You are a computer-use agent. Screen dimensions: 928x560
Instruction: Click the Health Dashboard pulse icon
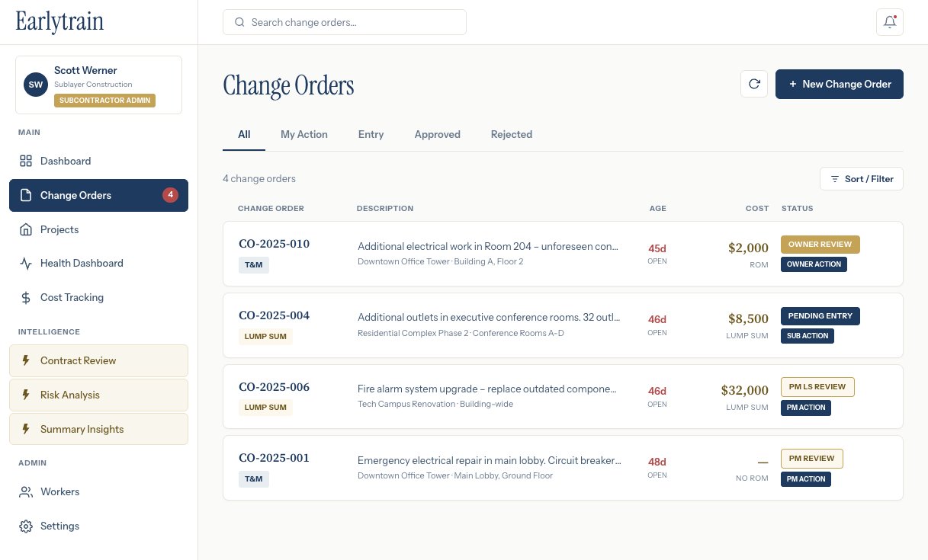[x=24, y=263]
